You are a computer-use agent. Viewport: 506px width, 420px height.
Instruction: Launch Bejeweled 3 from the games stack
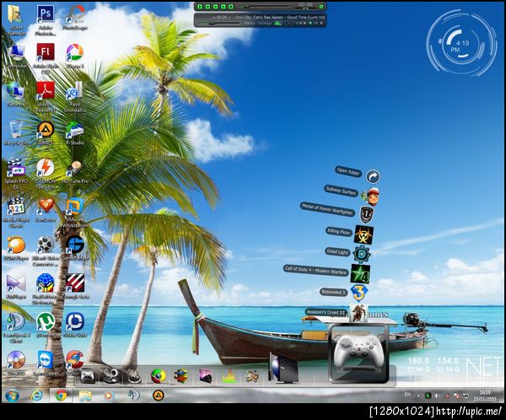point(358,293)
